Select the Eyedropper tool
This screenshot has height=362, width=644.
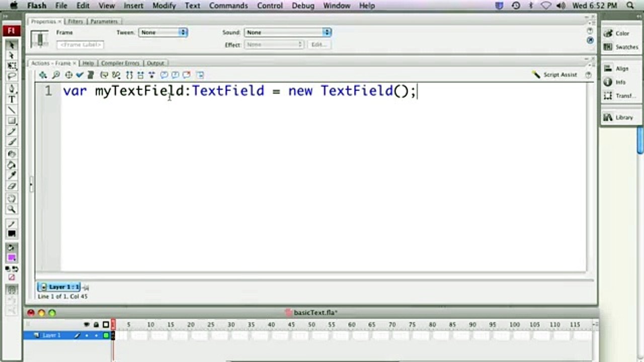coord(12,175)
